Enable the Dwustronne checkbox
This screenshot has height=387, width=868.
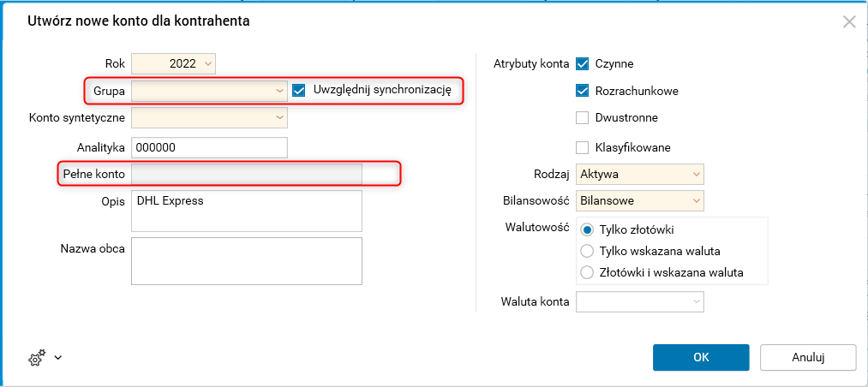point(583,117)
